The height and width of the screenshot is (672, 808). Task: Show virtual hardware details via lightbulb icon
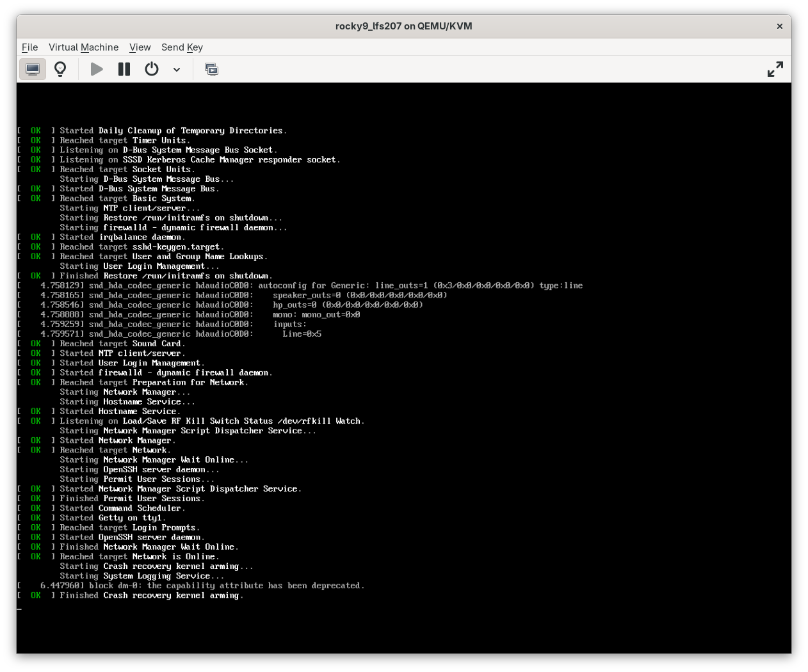tap(60, 68)
